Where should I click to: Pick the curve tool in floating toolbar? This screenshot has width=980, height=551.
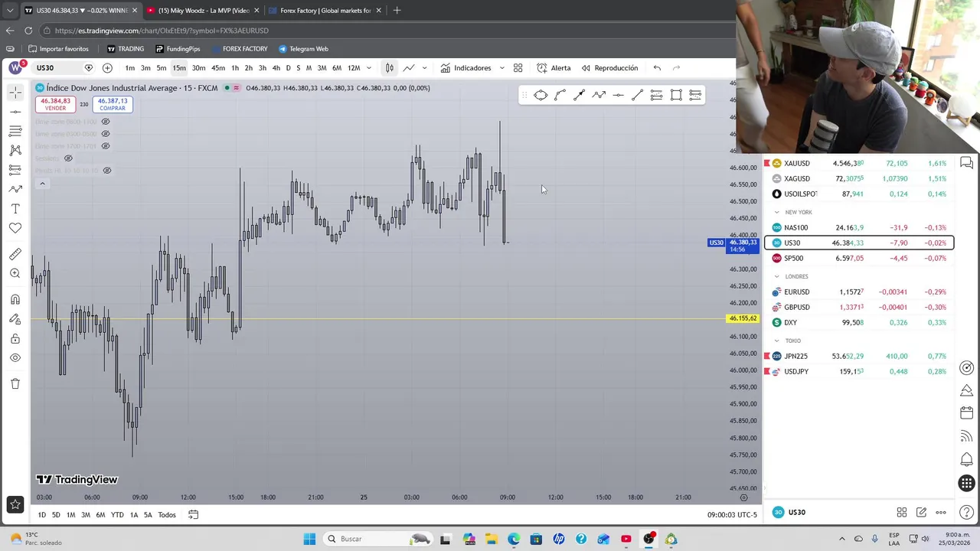560,95
